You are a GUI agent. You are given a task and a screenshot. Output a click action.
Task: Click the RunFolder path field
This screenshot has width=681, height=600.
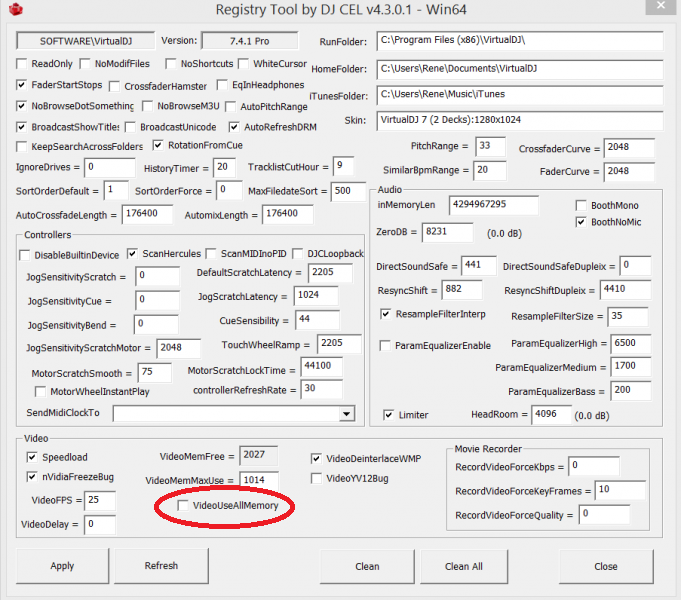520,41
